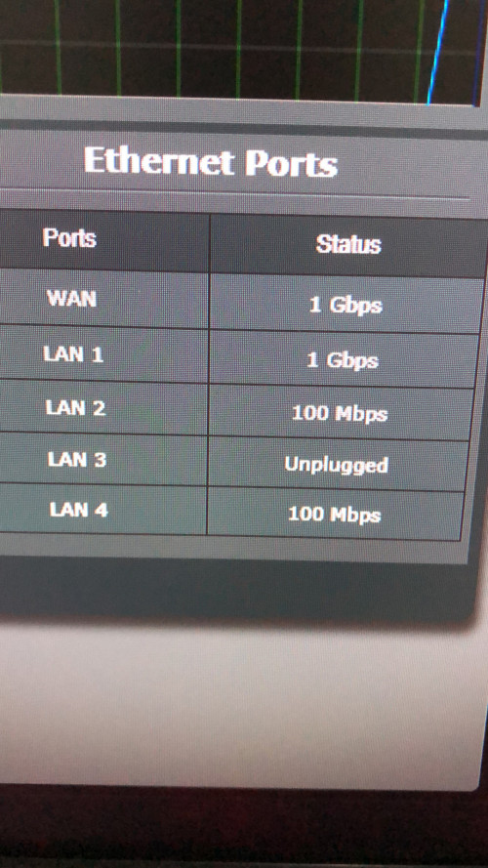Select the LAN 1 port label
Image resolution: width=488 pixels, height=868 pixels.
73,353
